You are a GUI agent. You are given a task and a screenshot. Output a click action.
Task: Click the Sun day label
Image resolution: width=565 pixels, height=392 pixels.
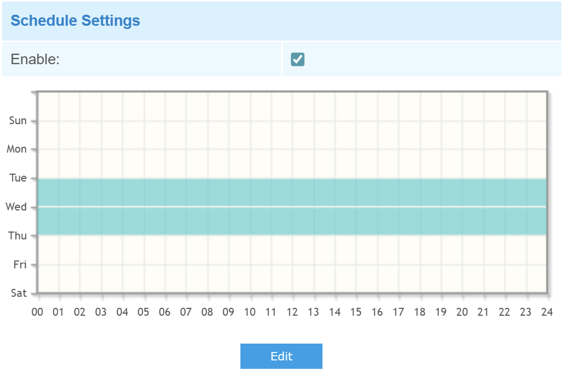[x=18, y=121]
